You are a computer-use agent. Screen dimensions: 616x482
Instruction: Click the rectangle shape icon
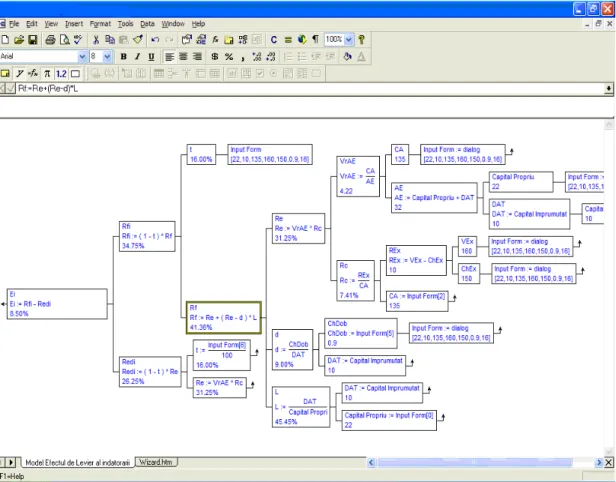(x=75, y=73)
